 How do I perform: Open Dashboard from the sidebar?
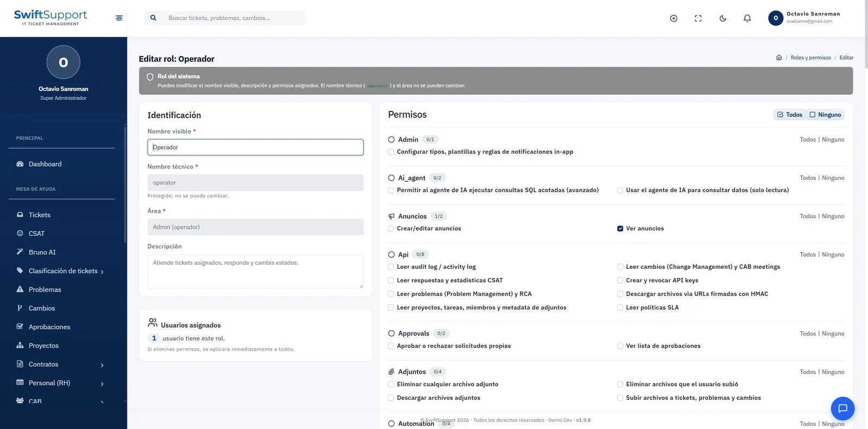click(x=45, y=164)
